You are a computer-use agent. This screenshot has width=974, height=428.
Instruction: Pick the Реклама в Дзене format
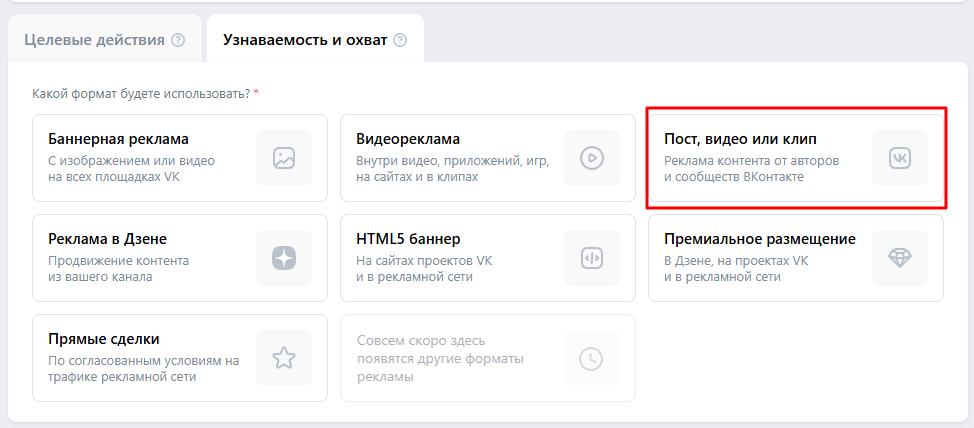coord(180,258)
